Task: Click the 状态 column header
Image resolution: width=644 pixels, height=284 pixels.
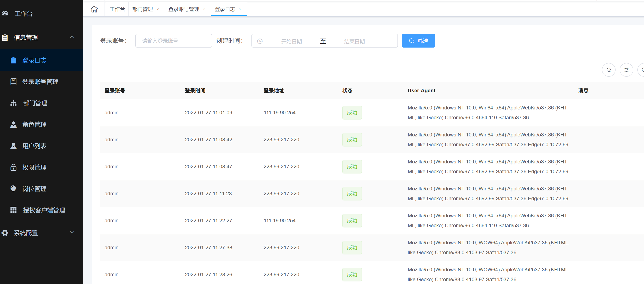Action: click(x=347, y=90)
